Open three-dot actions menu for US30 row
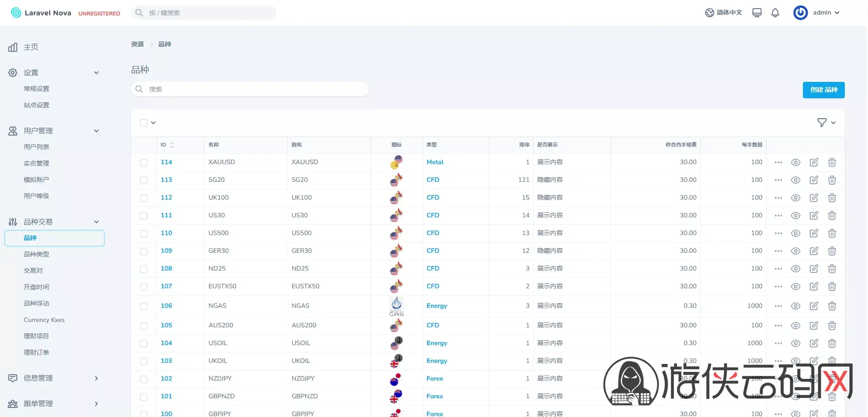The height and width of the screenshot is (417, 868). coord(778,216)
